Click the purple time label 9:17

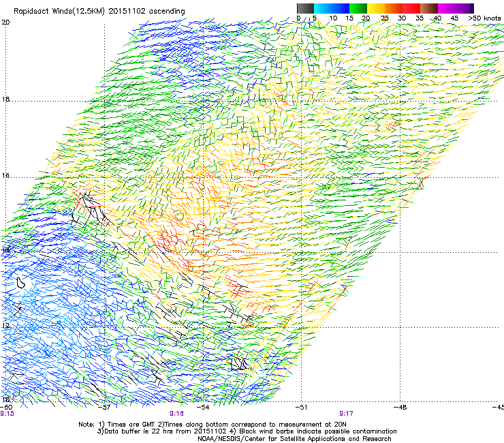tap(346, 414)
